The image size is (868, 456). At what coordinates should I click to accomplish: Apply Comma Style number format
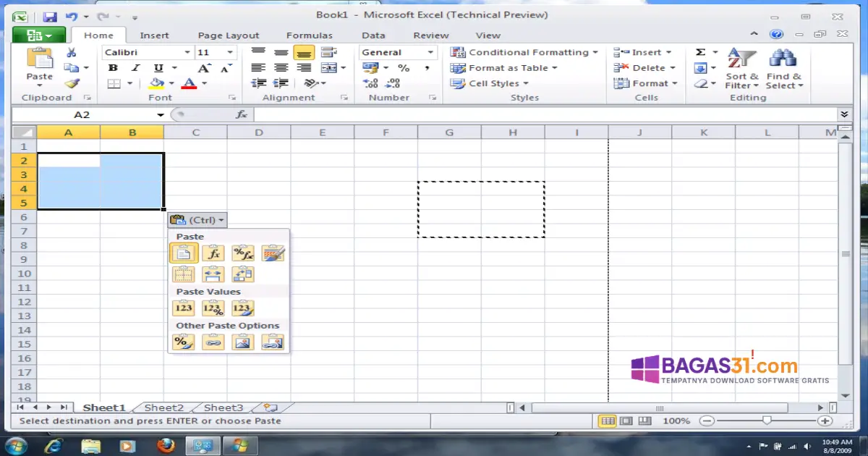(427, 68)
